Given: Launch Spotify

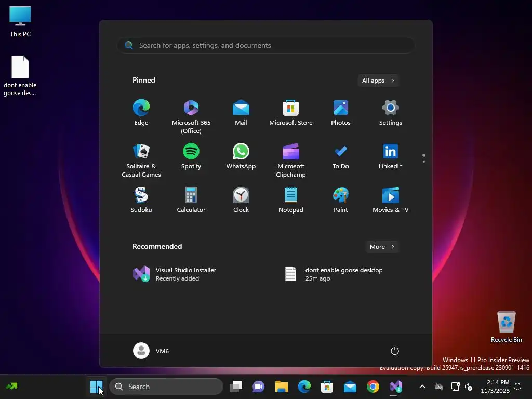Looking at the screenshot, I should 191,156.
